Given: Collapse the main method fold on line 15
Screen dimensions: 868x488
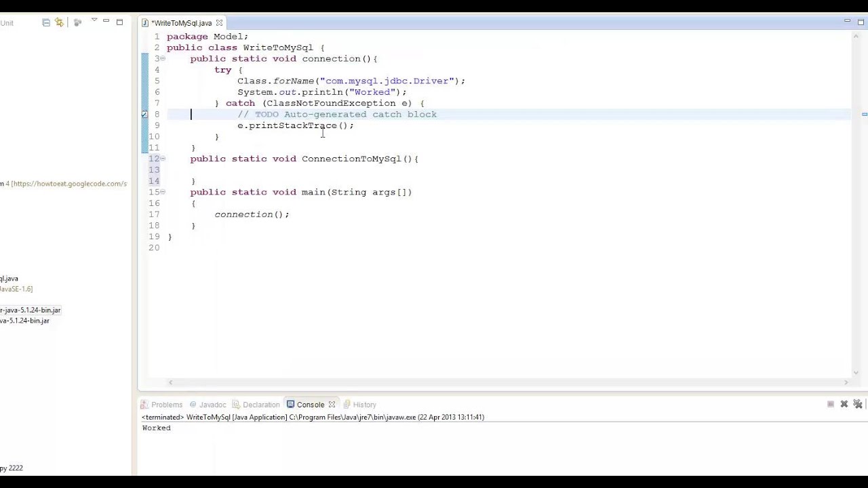Looking at the screenshot, I should point(163,192).
